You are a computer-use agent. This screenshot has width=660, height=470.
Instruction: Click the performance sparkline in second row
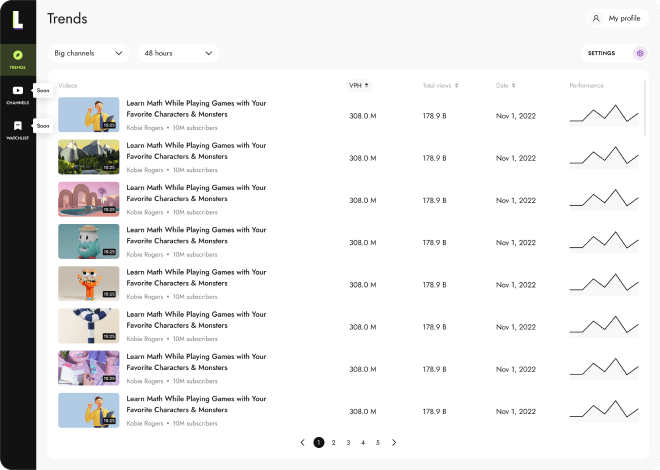click(603, 157)
